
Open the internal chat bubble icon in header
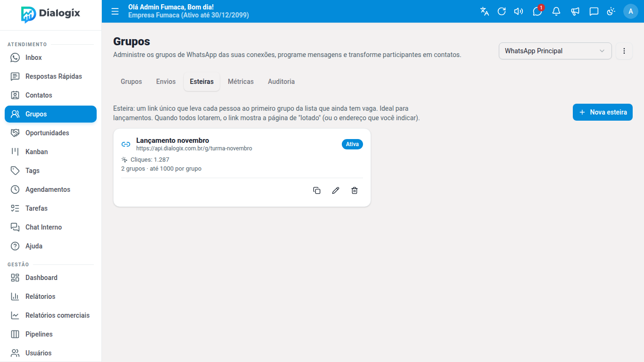pyautogui.click(x=594, y=11)
